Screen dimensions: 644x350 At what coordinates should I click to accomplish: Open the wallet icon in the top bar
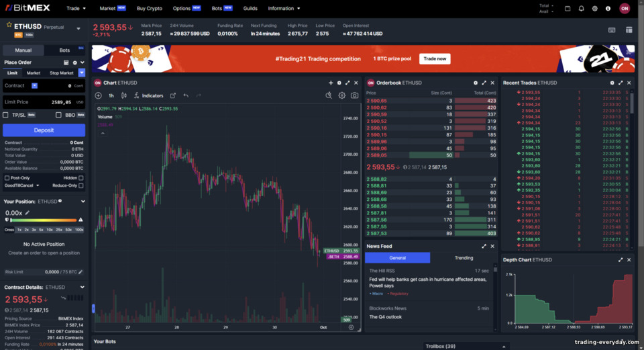coord(568,8)
